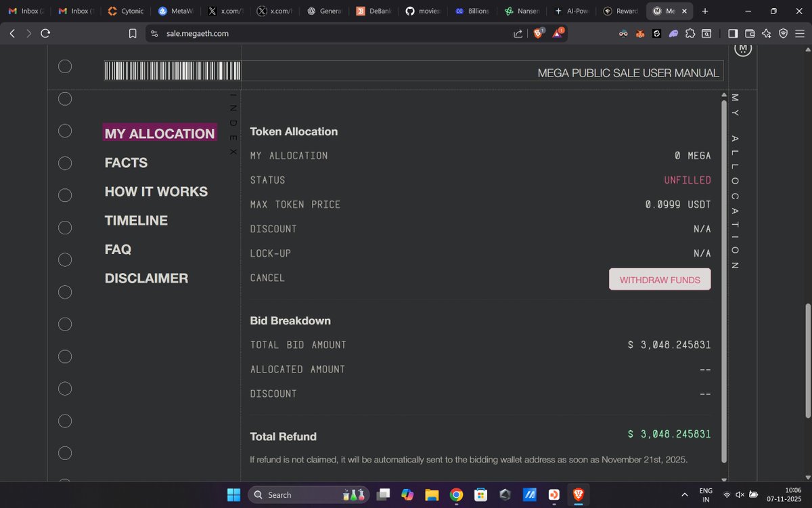
Task: Open Task View on the taskbar
Action: [383, 494]
